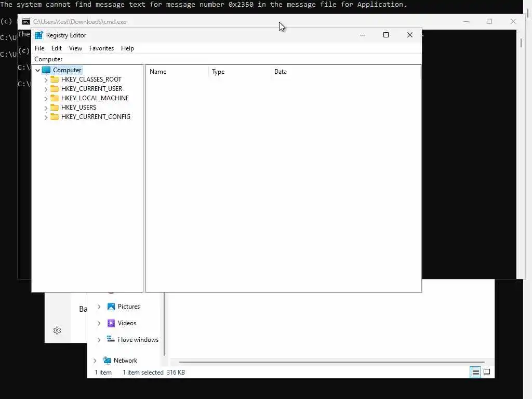This screenshot has width=532, height=399.
Task: Expand 'i love windows' in File Explorer
Action: point(99,340)
